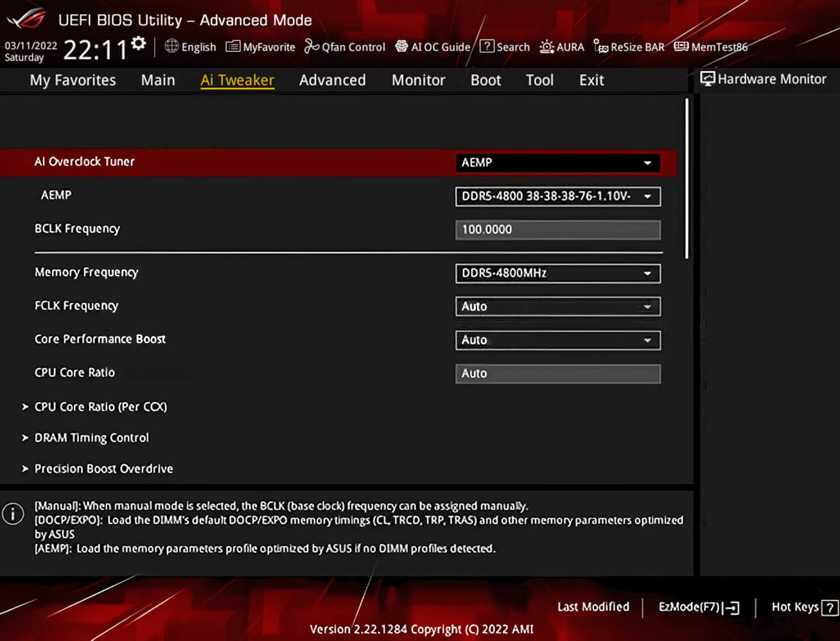The height and width of the screenshot is (641, 840).
Task: Click Qfan Control label
Action: pyautogui.click(x=353, y=47)
